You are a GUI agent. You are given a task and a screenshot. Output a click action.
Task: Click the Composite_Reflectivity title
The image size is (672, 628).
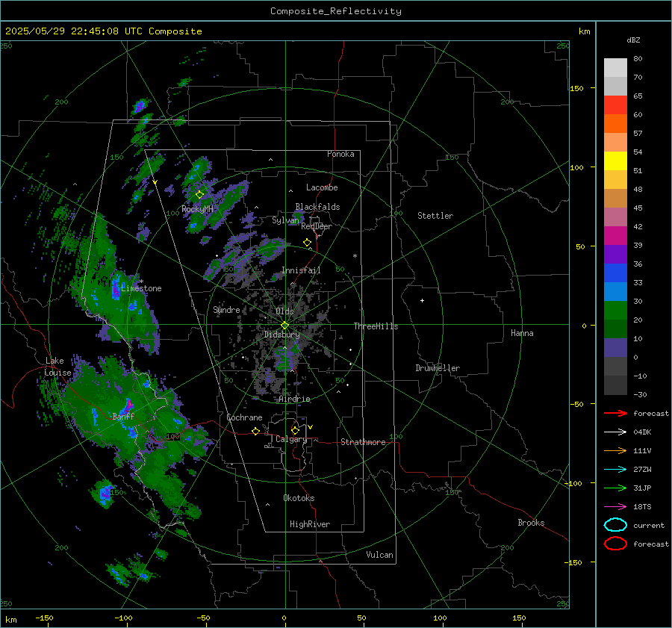336,11
